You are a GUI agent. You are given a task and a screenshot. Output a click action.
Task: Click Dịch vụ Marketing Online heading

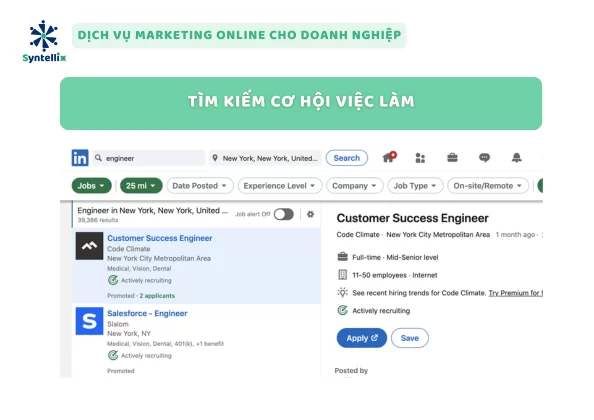point(239,35)
